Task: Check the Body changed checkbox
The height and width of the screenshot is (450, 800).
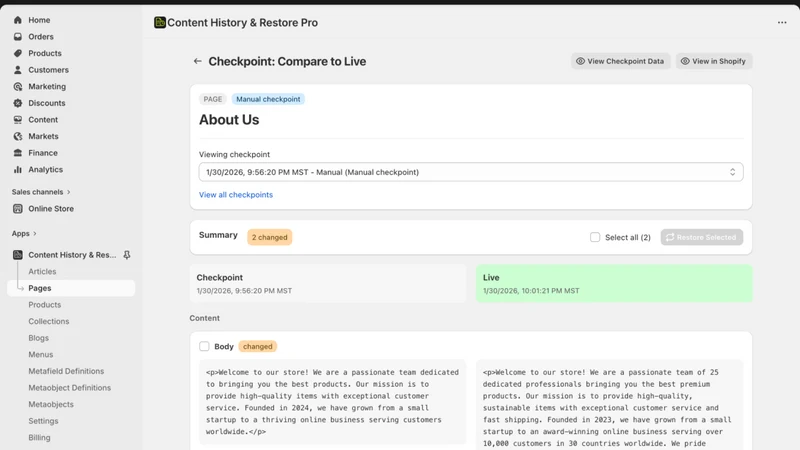Action: coord(204,346)
